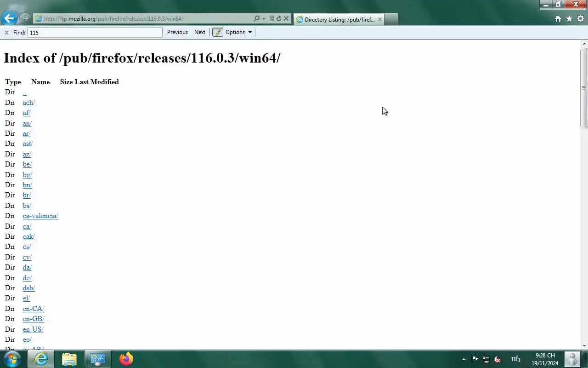Open the Windows Start menu
The height and width of the screenshot is (368, 588).
click(x=12, y=359)
